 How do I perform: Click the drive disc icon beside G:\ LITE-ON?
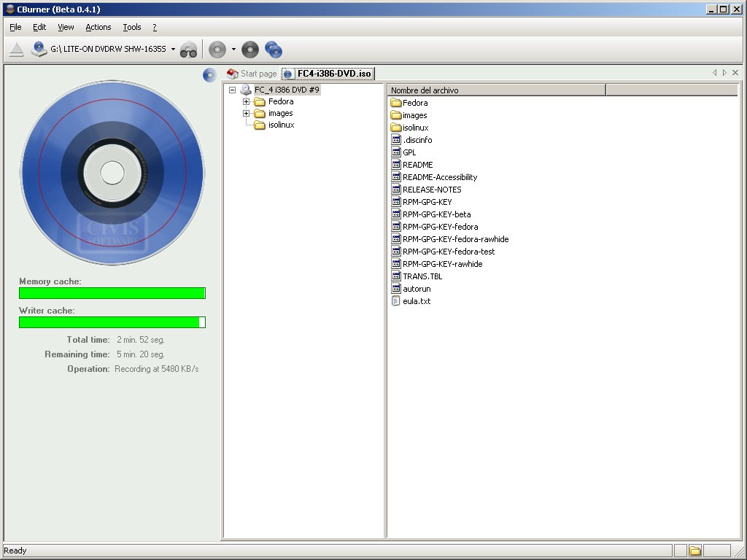(39, 49)
